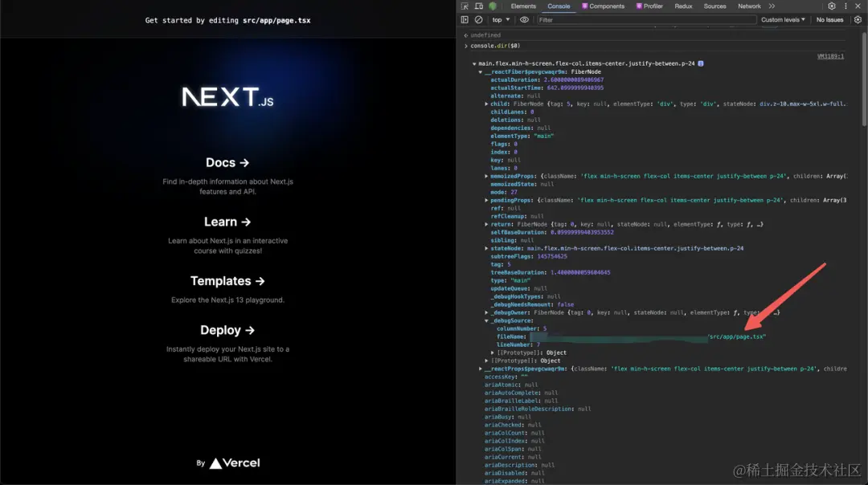Screen dimensions: 868x485
Task: Click the By Vercel logo link
Action: [228, 463]
